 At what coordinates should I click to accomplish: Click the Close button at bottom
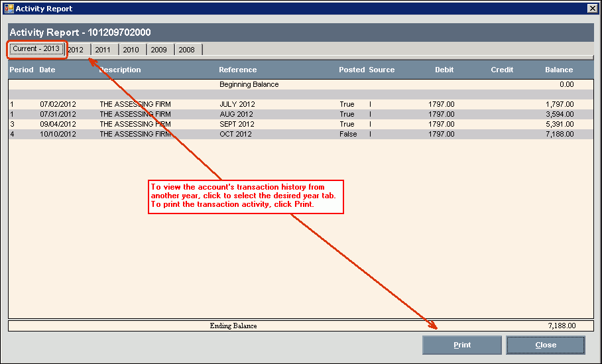[546, 345]
